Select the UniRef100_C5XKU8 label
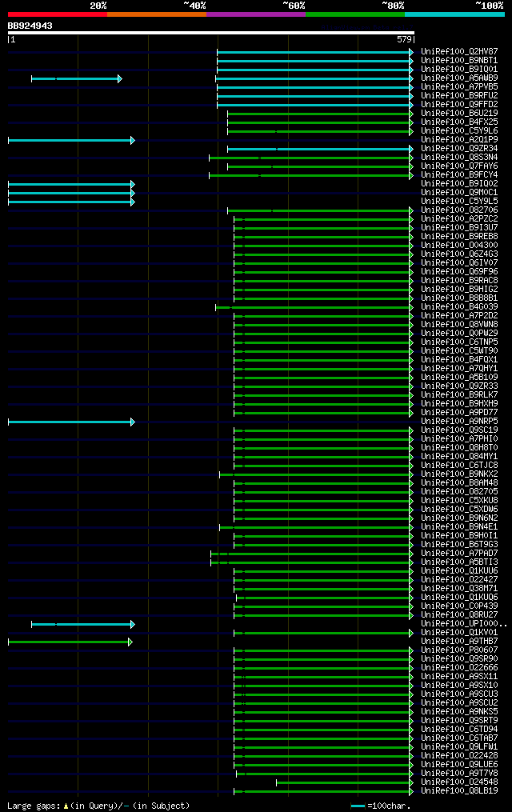512x812 pixels. (459, 501)
